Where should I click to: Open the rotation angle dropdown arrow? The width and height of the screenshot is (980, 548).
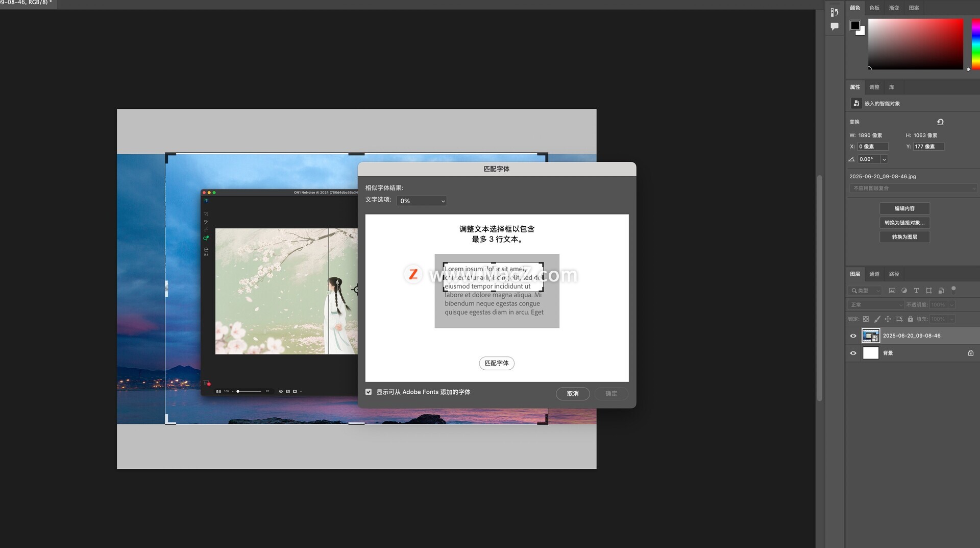click(884, 159)
